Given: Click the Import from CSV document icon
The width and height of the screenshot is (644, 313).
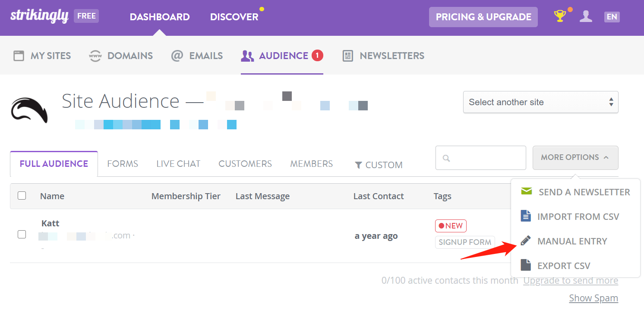Looking at the screenshot, I should coord(525,216).
